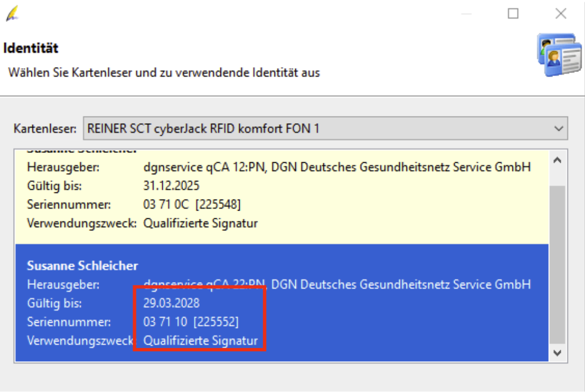Close the Identität dialog window
The image size is (585, 392).
tap(561, 14)
